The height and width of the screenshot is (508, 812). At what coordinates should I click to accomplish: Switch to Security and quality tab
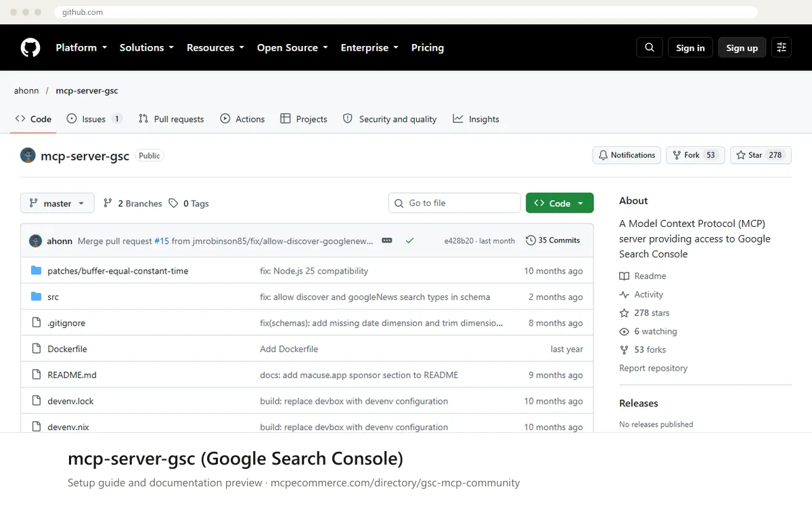(390, 119)
